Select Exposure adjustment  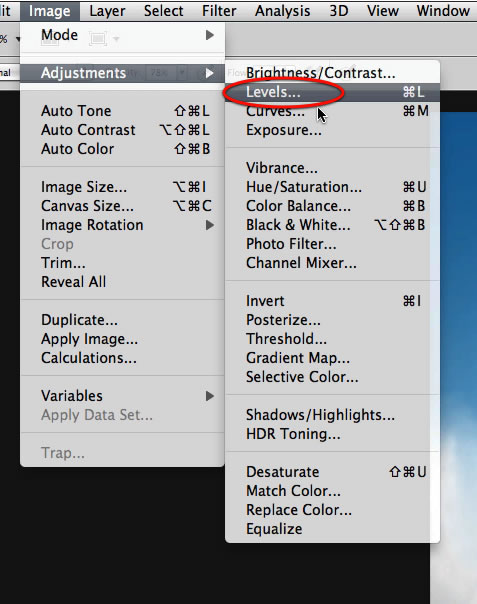click(x=333, y=130)
